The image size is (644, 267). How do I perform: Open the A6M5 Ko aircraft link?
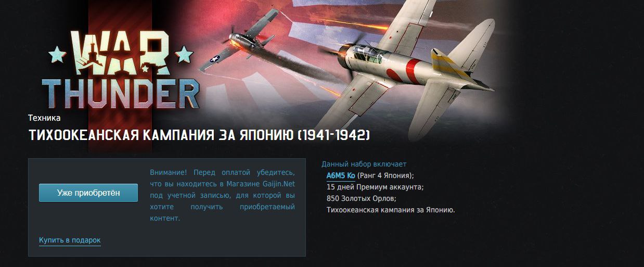point(341,175)
